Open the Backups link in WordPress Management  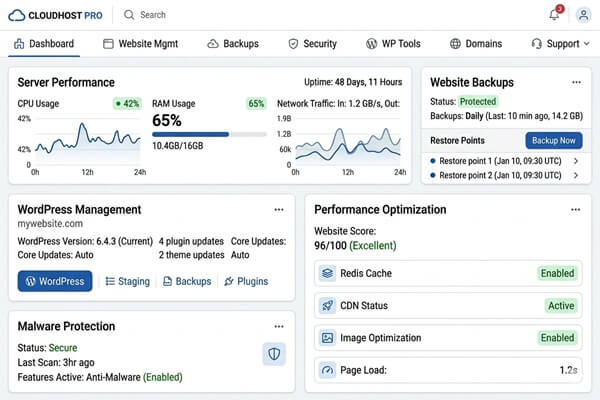187,281
